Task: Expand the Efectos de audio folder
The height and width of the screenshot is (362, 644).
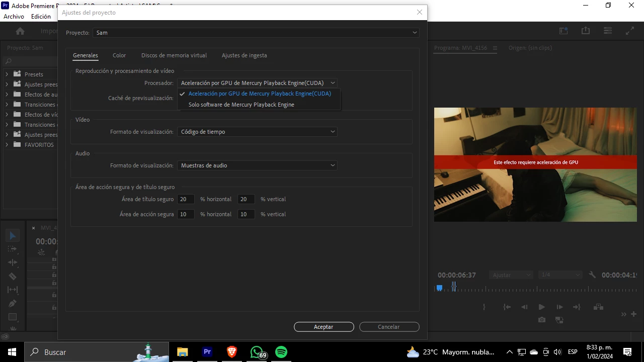Action: tap(7, 95)
